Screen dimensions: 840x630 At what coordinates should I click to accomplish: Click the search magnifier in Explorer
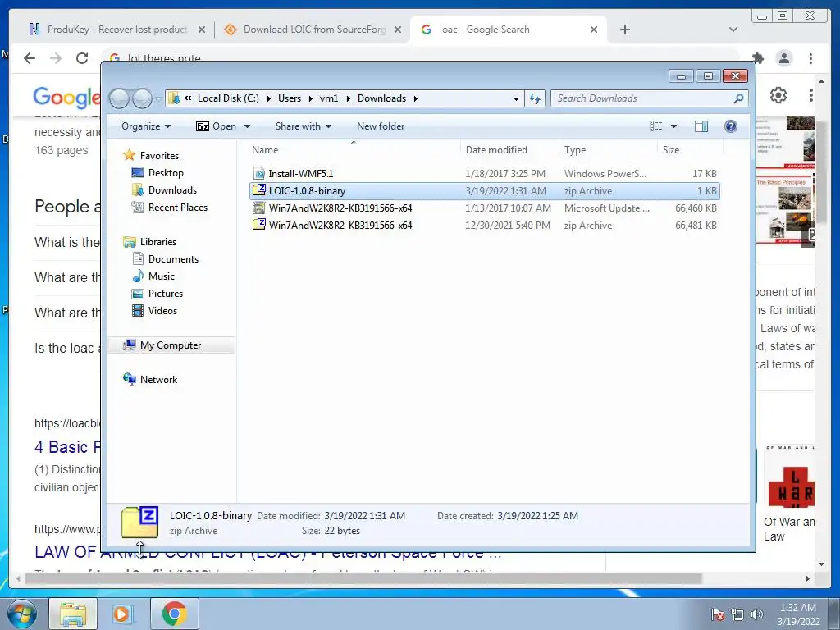click(x=738, y=98)
